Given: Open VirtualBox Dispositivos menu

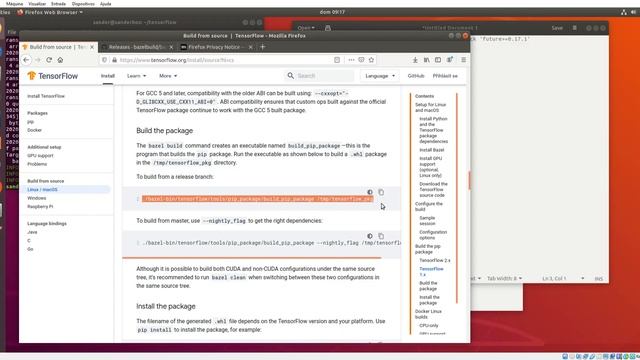Looking at the screenshot, I should point(83,4).
